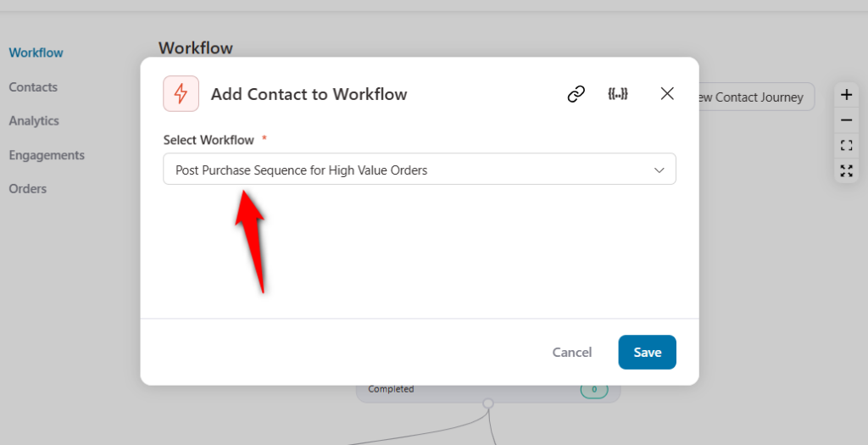868x445 pixels.
Task: Click the blue Save button
Action: pos(647,353)
